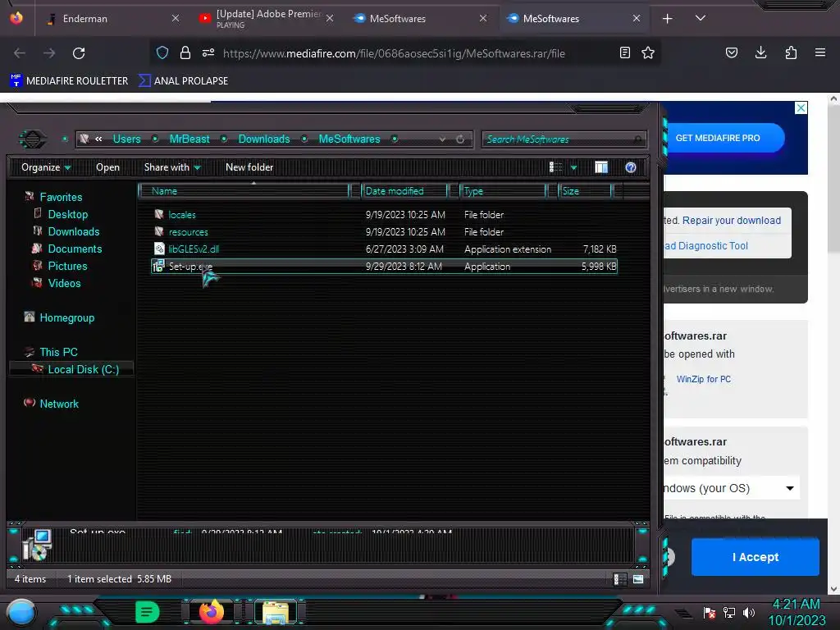Open the Firefox extensions puzzle icon
840x630 pixels.
click(x=791, y=52)
